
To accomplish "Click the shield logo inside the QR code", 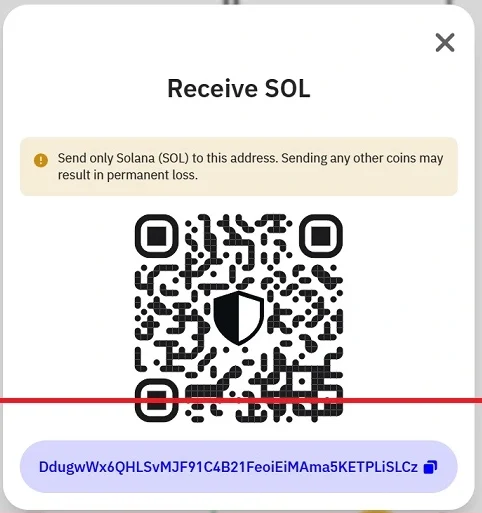I will click(x=239, y=318).
